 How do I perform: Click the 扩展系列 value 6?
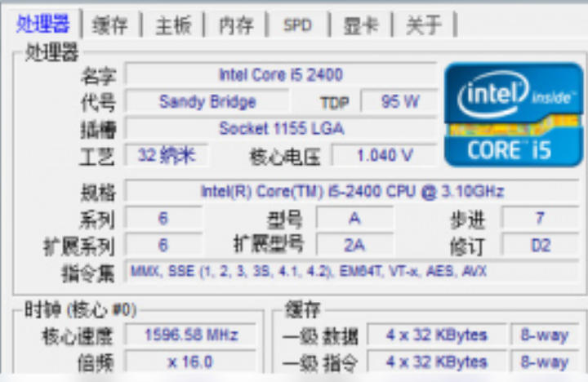pyautogui.click(x=163, y=245)
